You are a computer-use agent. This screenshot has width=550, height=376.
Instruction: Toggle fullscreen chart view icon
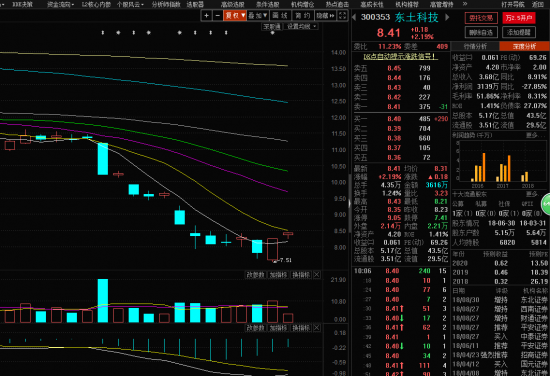[342, 15]
